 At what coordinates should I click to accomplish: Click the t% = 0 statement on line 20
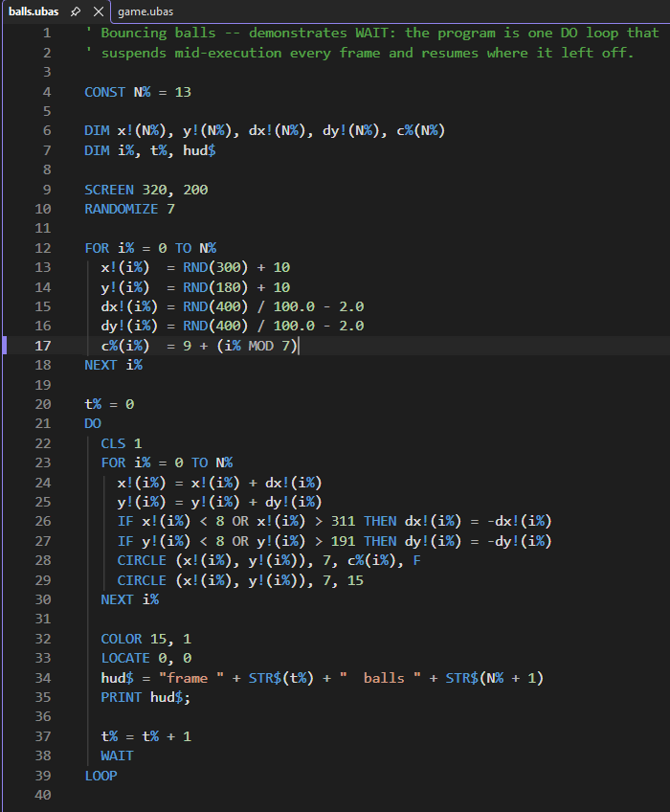pos(109,404)
